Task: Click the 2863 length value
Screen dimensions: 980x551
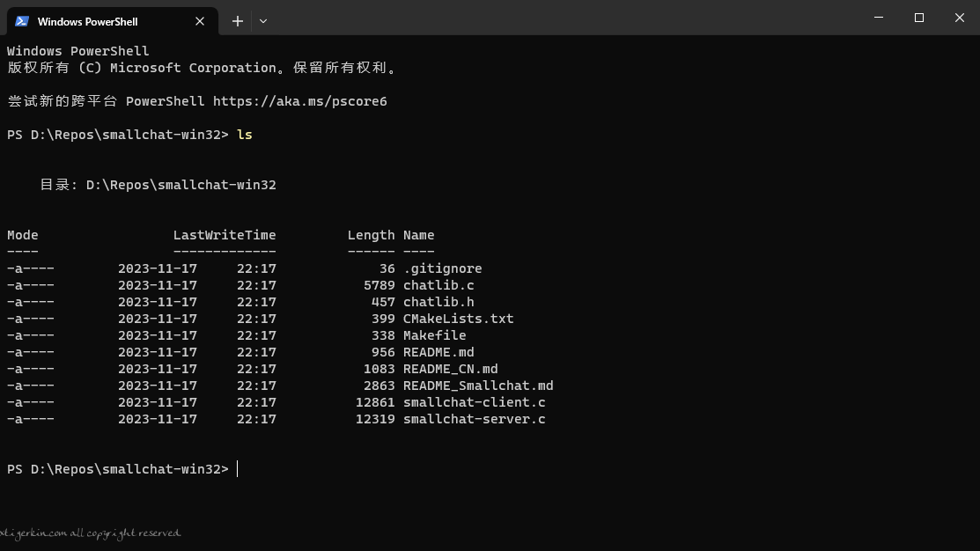Action: coord(379,386)
